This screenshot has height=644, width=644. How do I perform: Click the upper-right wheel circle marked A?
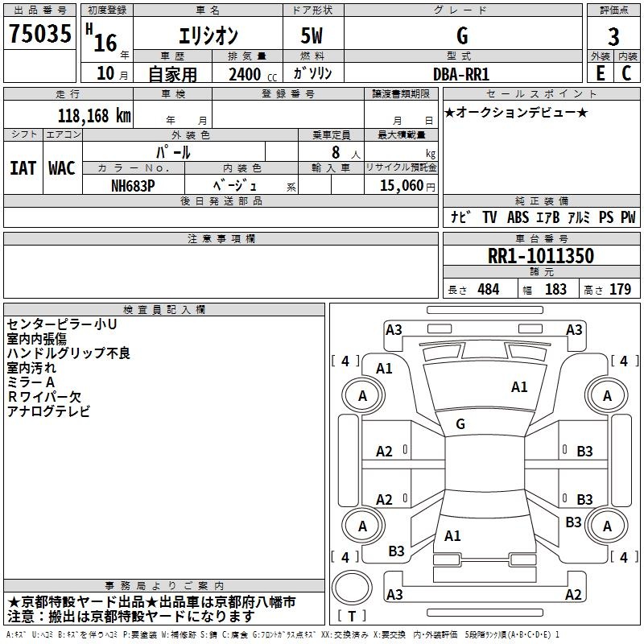[607, 395]
